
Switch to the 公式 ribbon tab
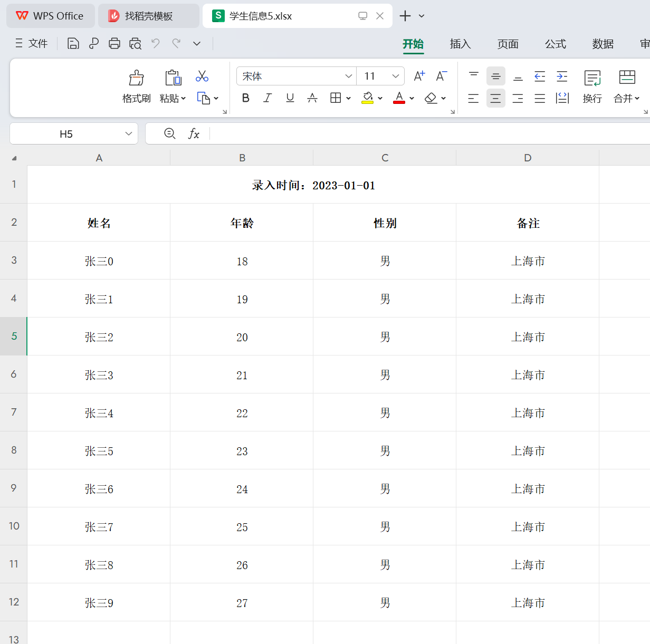[556, 44]
